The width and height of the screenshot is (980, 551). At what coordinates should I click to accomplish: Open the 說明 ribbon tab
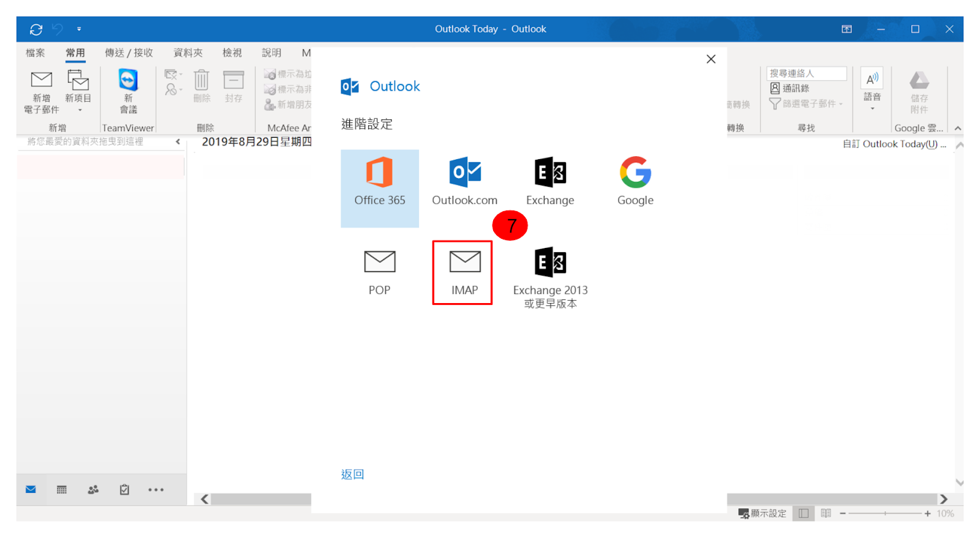coord(271,53)
